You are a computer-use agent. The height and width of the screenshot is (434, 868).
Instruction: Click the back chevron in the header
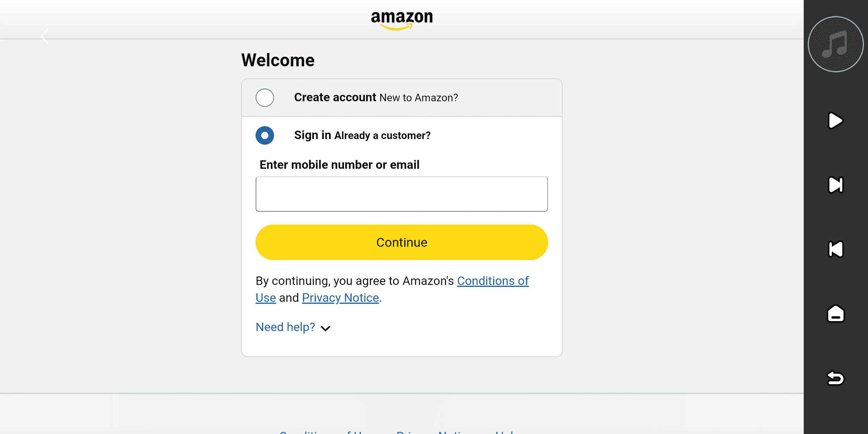(x=45, y=36)
